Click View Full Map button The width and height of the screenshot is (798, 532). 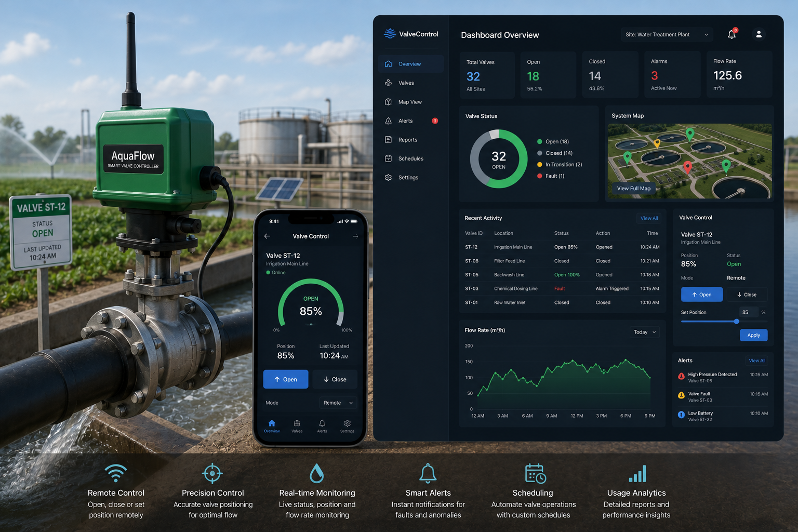click(633, 188)
